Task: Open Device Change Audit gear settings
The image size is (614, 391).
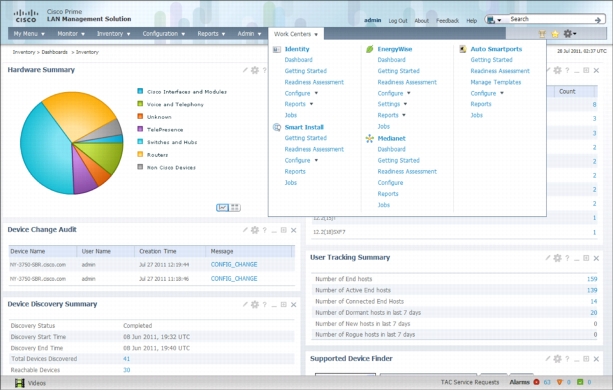Action: (x=255, y=230)
